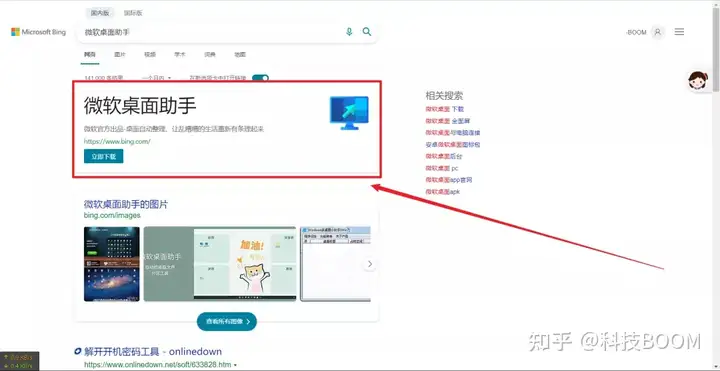The height and width of the screenshot is (371, 720).
Task: Click the 立即下载 download button
Action: (x=103, y=156)
